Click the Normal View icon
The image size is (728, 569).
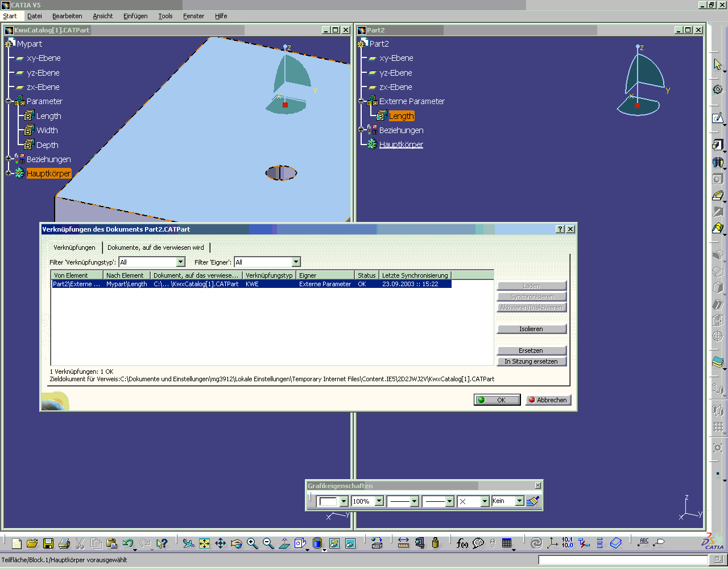pos(284,543)
